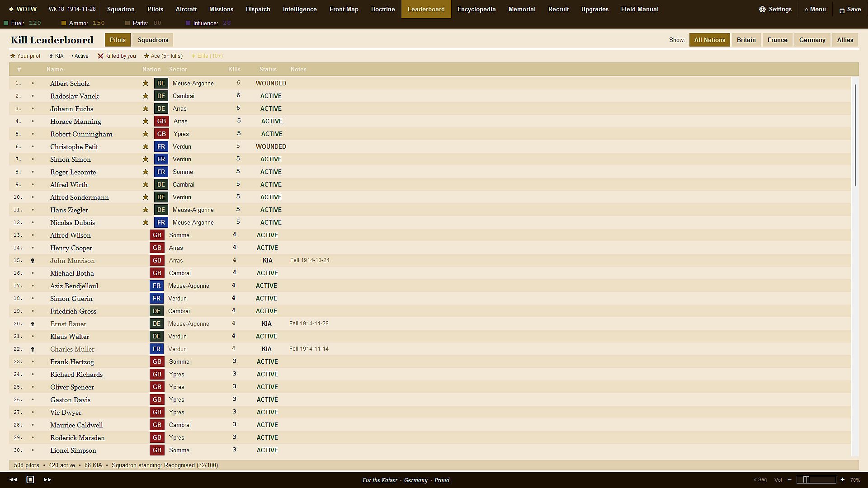Click the ace star for Nicolas Dubois
The image size is (868, 488).
pos(146,222)
